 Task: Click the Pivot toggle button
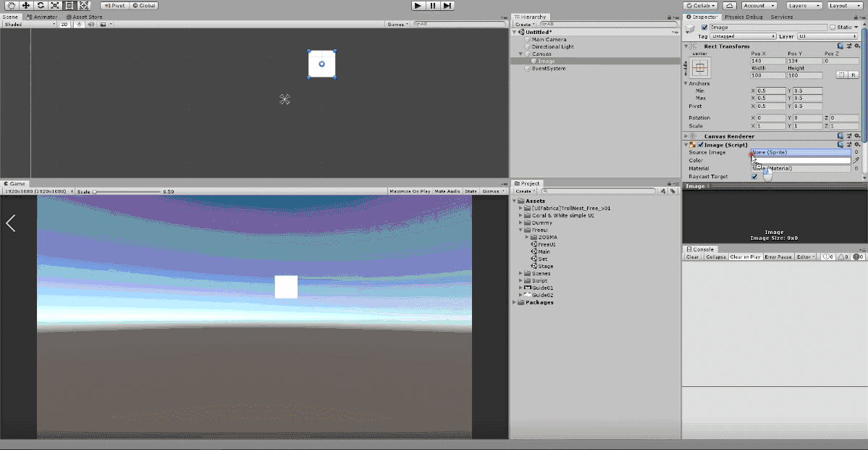tap(114, 6)
